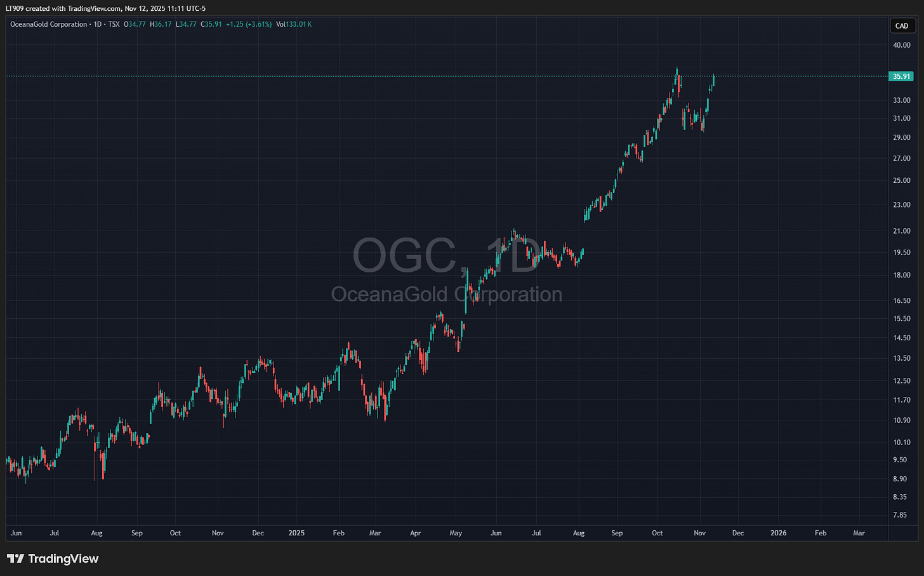
Task: Click the 8.35 price axis label
Action: 901,497
